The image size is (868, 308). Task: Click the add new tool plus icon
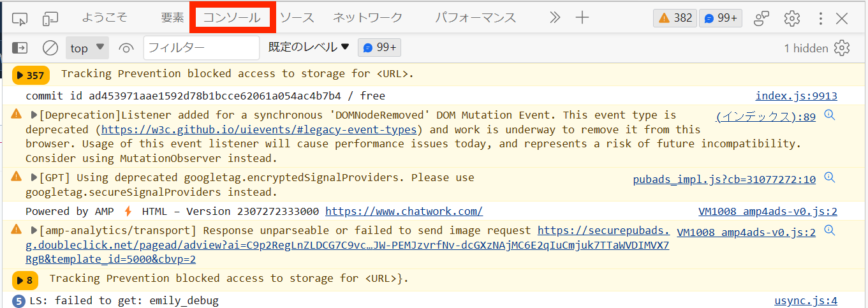(x=582, y=18)
